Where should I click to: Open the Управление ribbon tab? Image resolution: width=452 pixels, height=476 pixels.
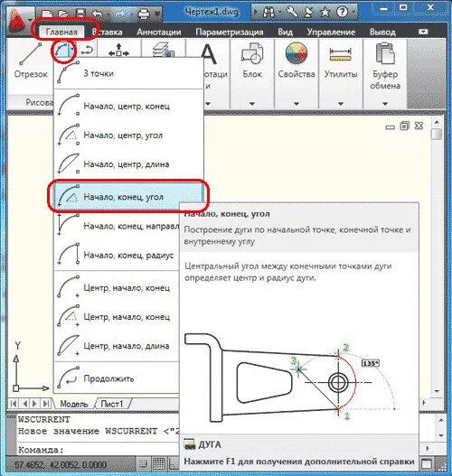pyautogui.click(x=331, y=32)
